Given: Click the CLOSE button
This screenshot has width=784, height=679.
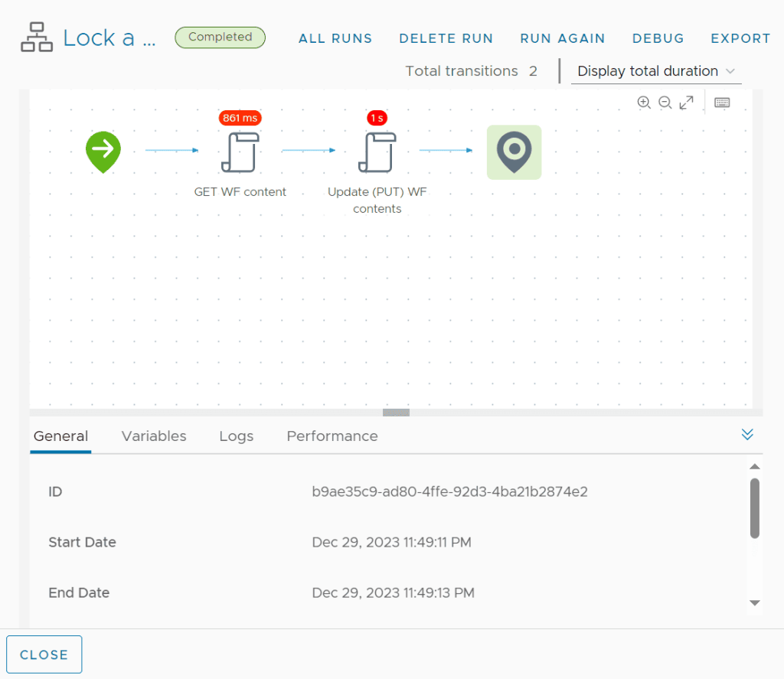Looking at the screenshot, I should coord(44,655).
